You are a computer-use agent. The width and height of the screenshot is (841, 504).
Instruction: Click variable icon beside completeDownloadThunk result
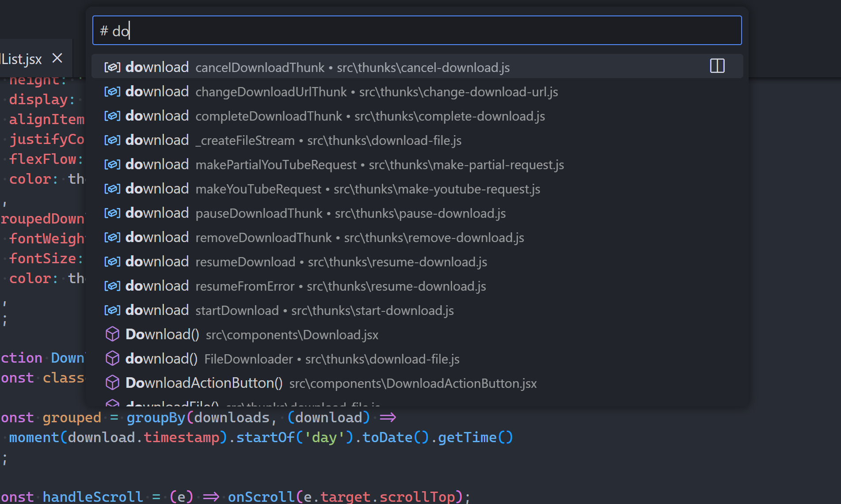(x=112, y=116)
